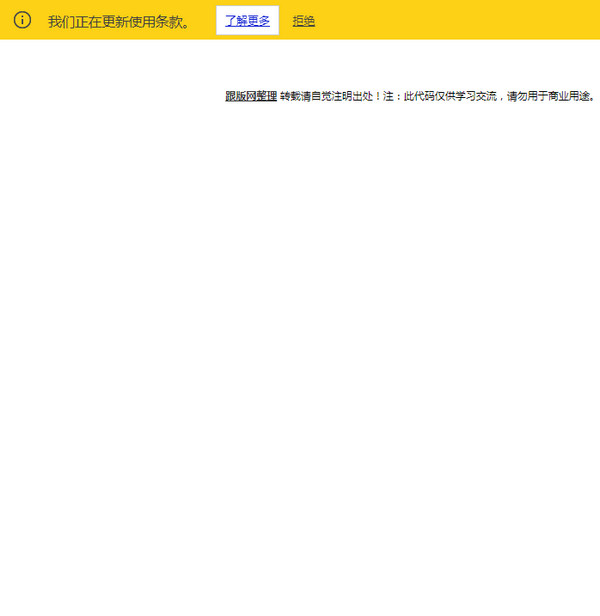
Task: Decline the terms of use update
Action: click(x=304, y=20)
